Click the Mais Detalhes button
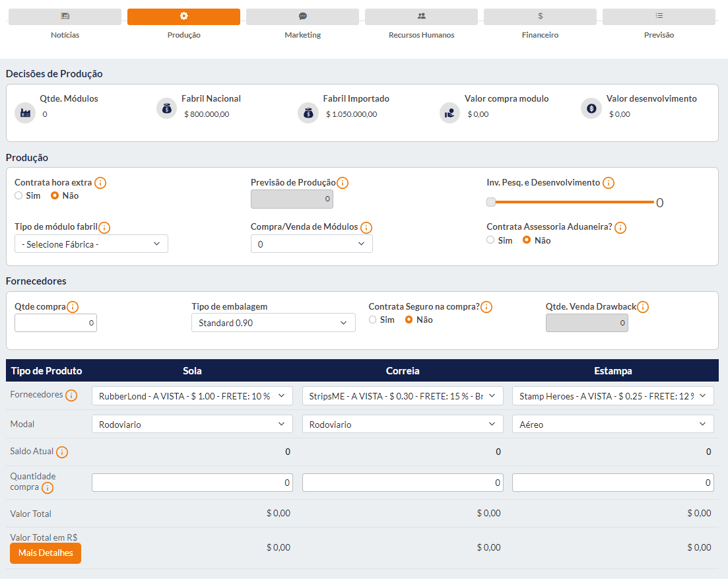This screenshot has width=728, height=579. [x=46, y=553]
